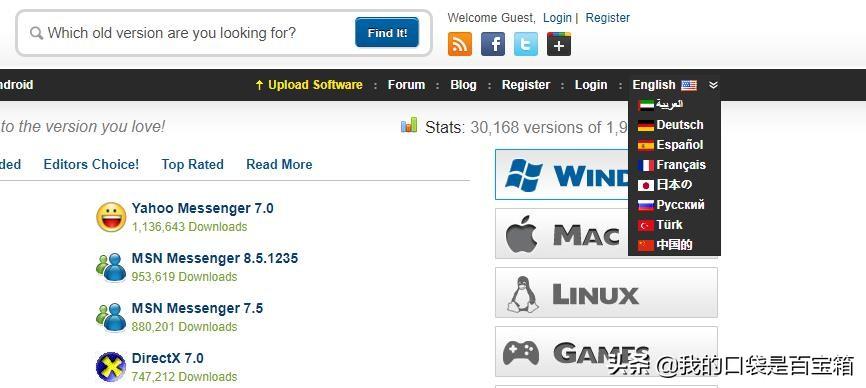Click Login link beside Welcome Guest

click(557, 18)
